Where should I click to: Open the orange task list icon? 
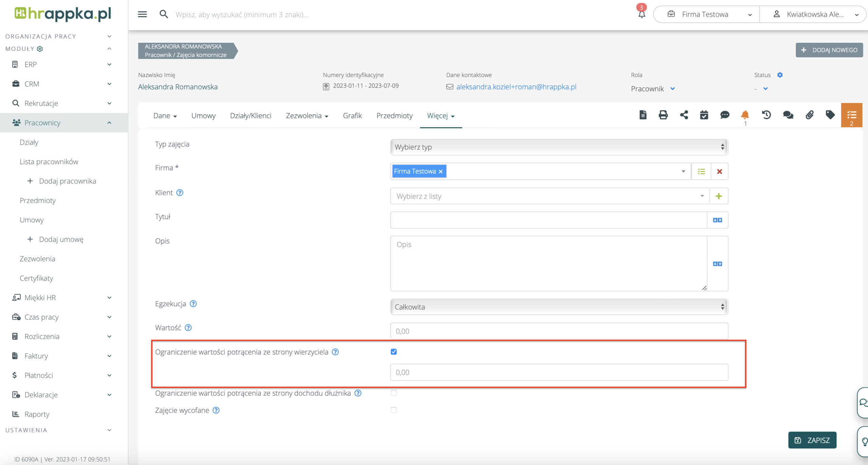point(851,115)
